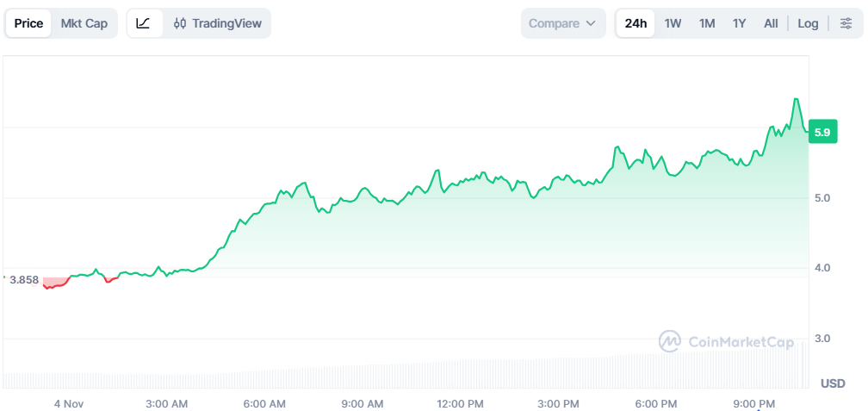Click the green 5.9 current price tag
Viewport: 868px width, 411px height.
821,133
